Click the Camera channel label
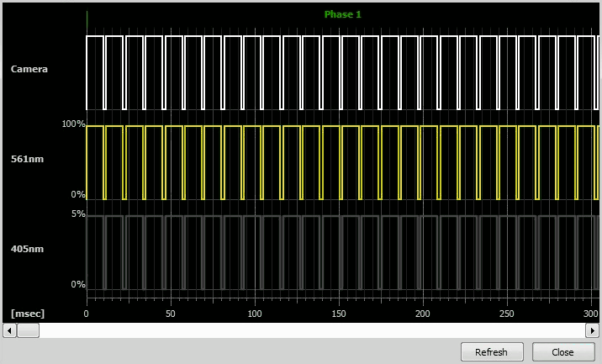This screenshot has height=364, width=602. point(29,69)
